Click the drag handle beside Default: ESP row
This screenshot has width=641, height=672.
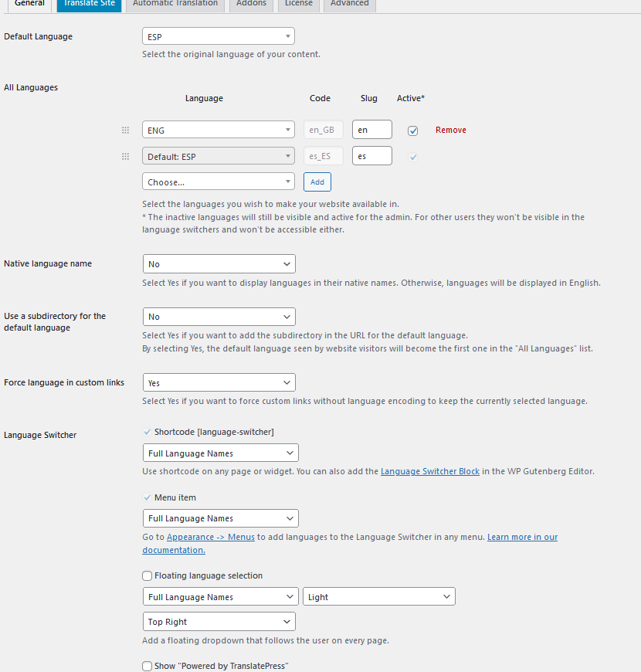click(x=125, y=157)
